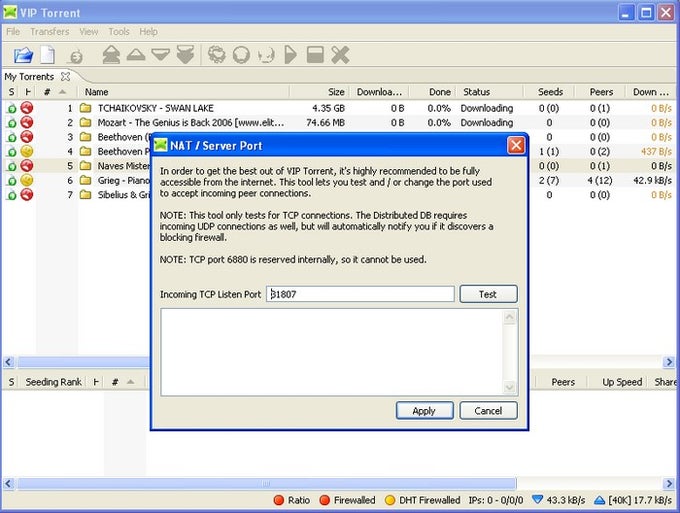
Task: Click the red health icon for Swan Lake
Action: [27, 108]
